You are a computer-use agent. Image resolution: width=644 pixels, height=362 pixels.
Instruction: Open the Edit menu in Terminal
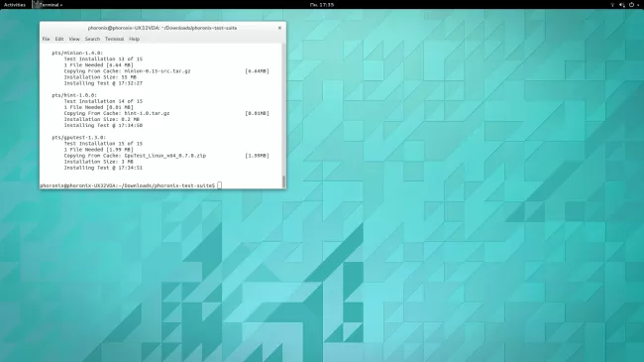click(59, 39)
